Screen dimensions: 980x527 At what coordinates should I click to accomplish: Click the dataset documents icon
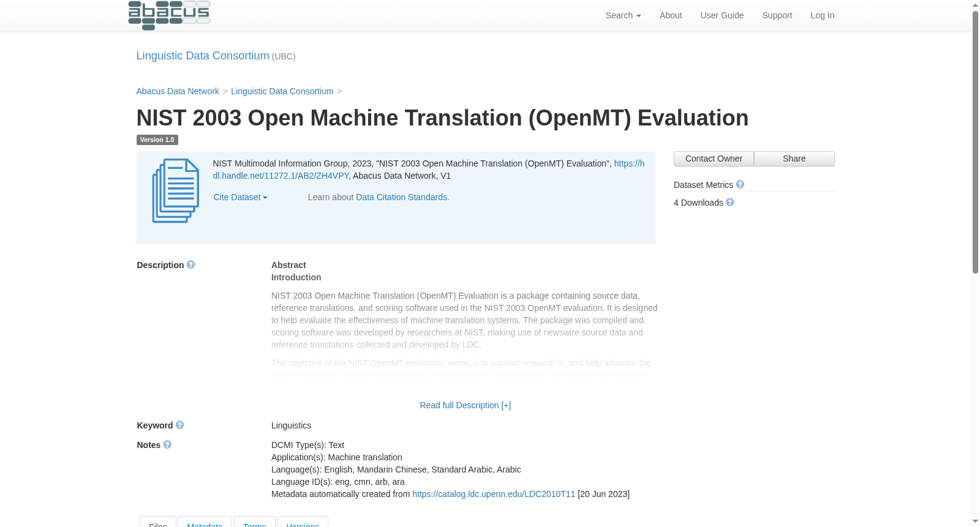[176, 190]
